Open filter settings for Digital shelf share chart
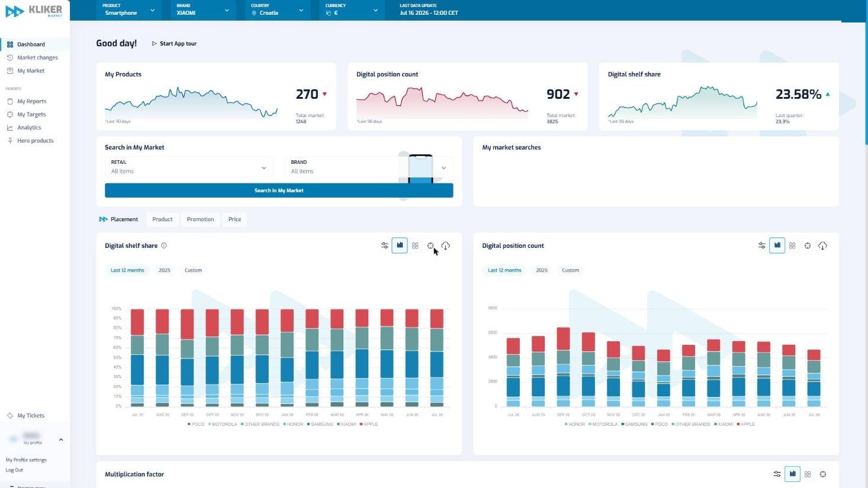 [x=384, y=245]
